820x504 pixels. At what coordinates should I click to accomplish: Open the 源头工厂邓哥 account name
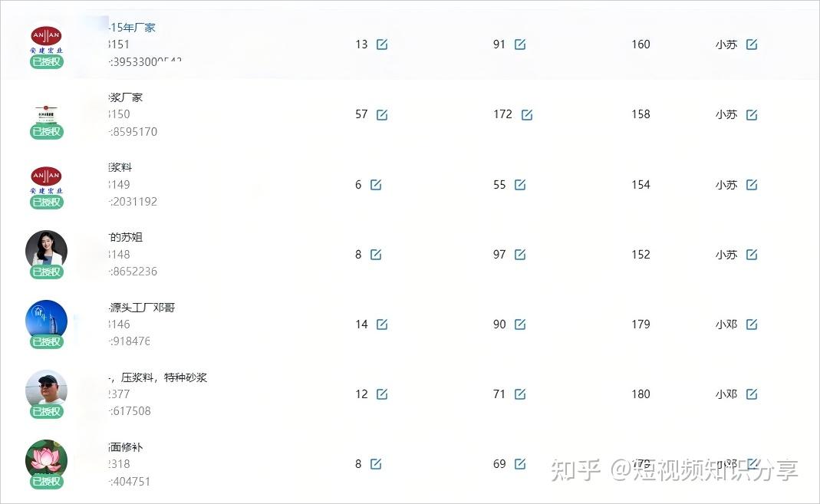click(143, 308)
